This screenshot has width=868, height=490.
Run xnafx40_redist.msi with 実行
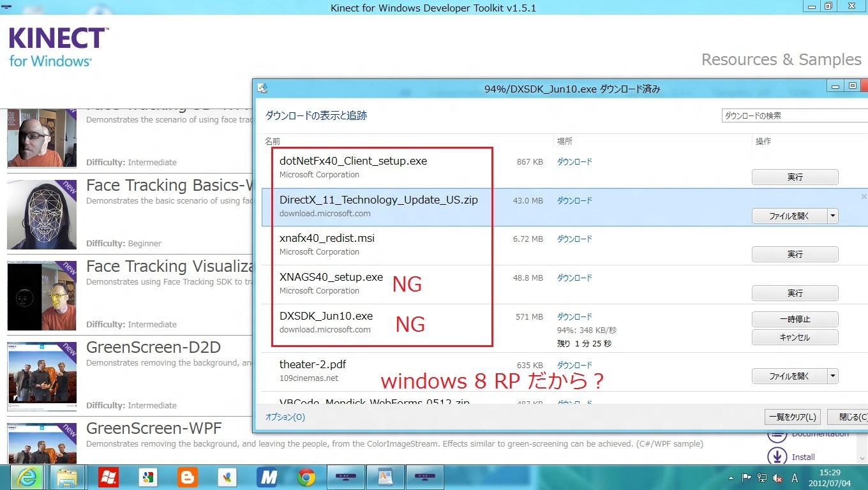(795, 254)
